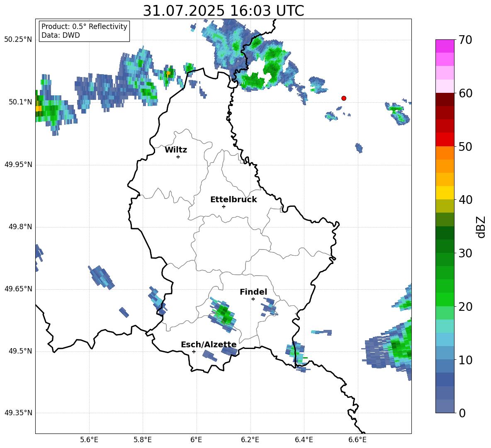
Task: Click the dark red colorbar segment below 60
Action: coord(445,99)
